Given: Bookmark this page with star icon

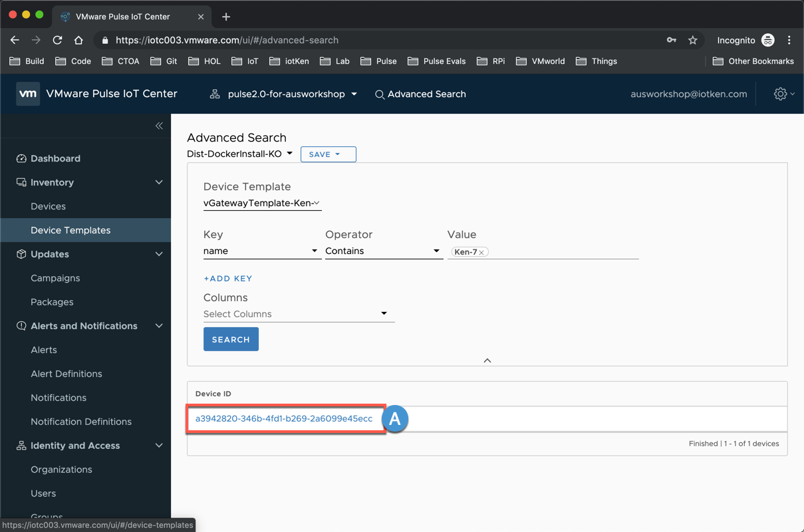Looking at the screenshot, I should tap(692, 41).
